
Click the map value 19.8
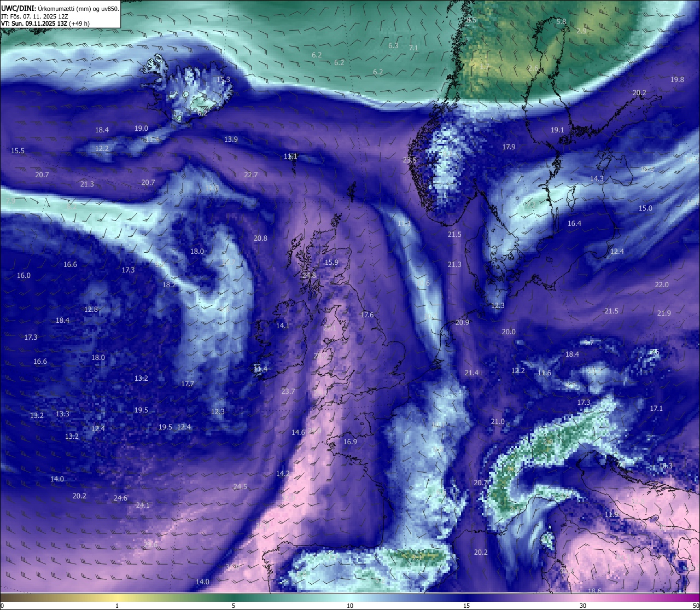click(677, 80)
